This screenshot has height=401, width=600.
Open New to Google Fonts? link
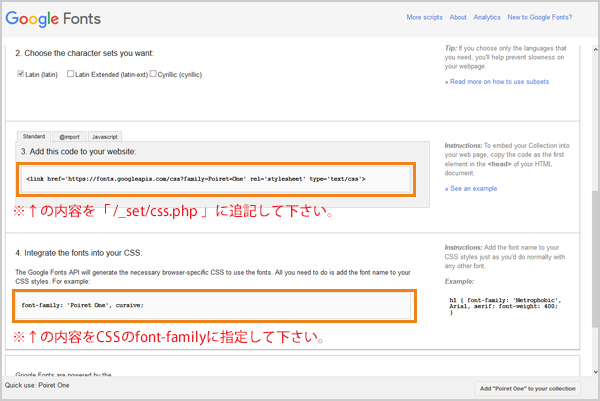[x=540, y=17]
